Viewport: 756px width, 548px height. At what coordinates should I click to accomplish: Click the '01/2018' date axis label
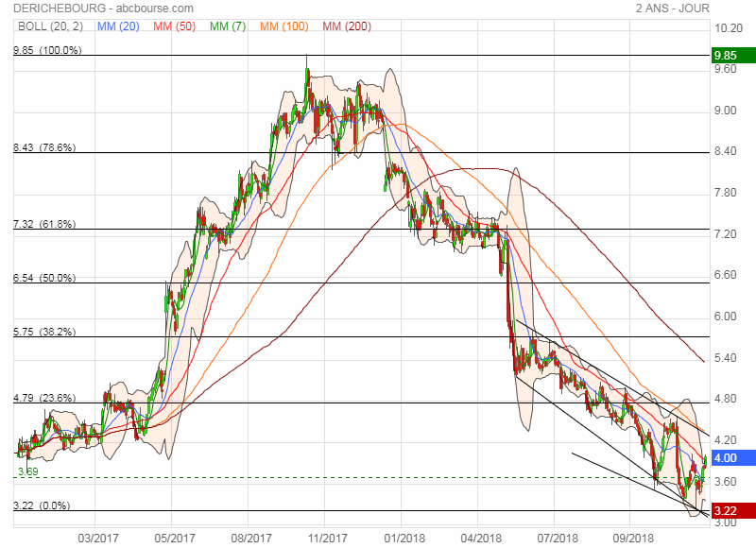404,538
